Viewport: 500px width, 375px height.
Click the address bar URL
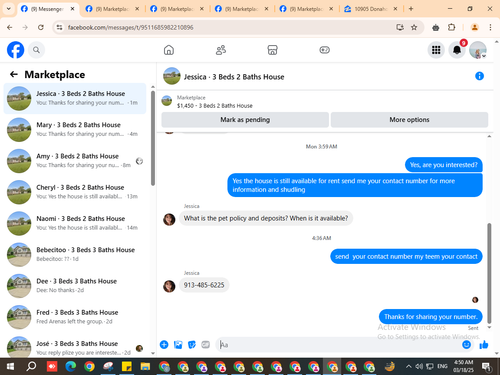tap(130, 27)
